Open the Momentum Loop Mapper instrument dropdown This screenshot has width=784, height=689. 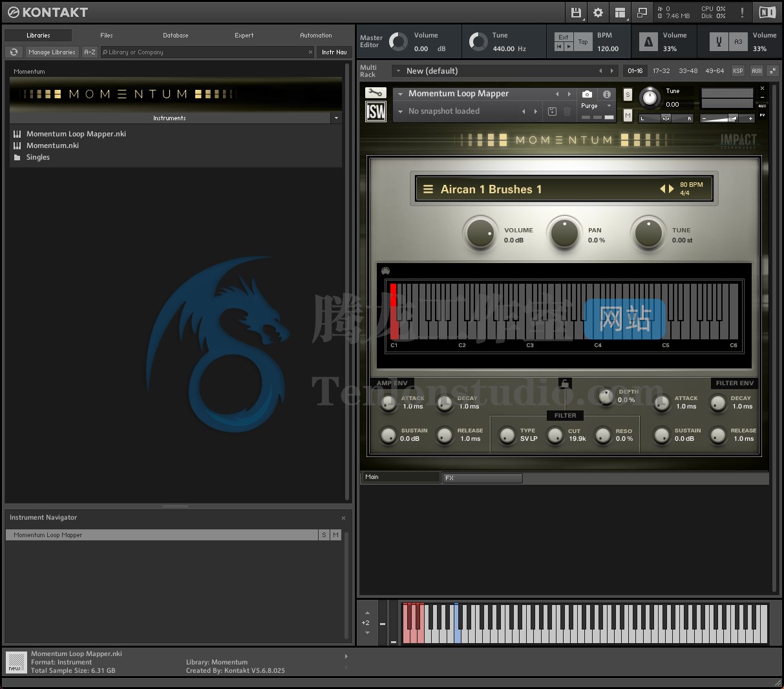[401, 94]
